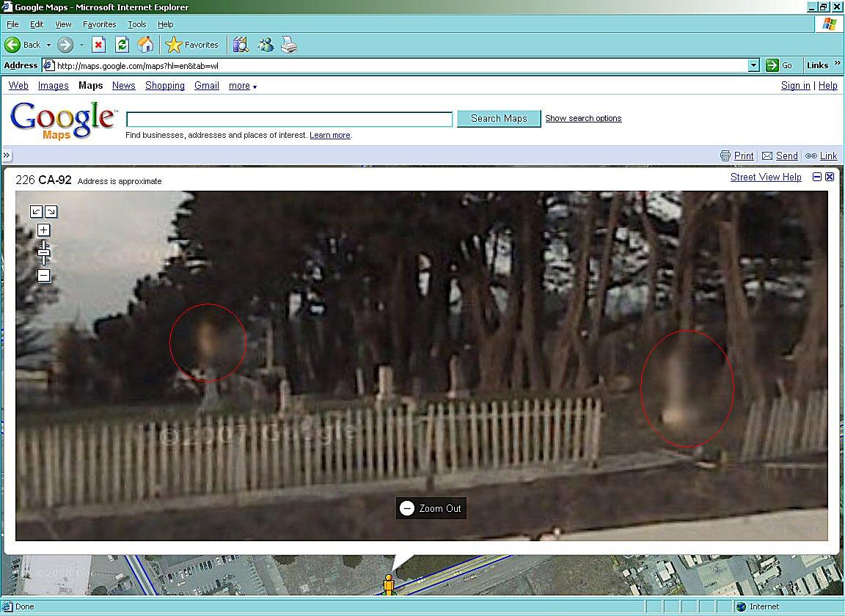Screen dimensions: 845x616
Task: Click the Home icon in toolbar
Action: point(145,45)
